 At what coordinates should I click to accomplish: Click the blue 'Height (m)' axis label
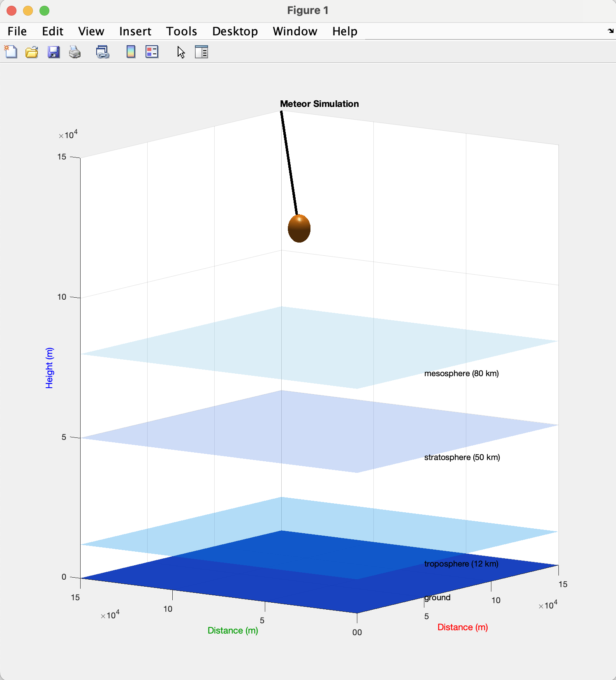[x=49, y=368]
